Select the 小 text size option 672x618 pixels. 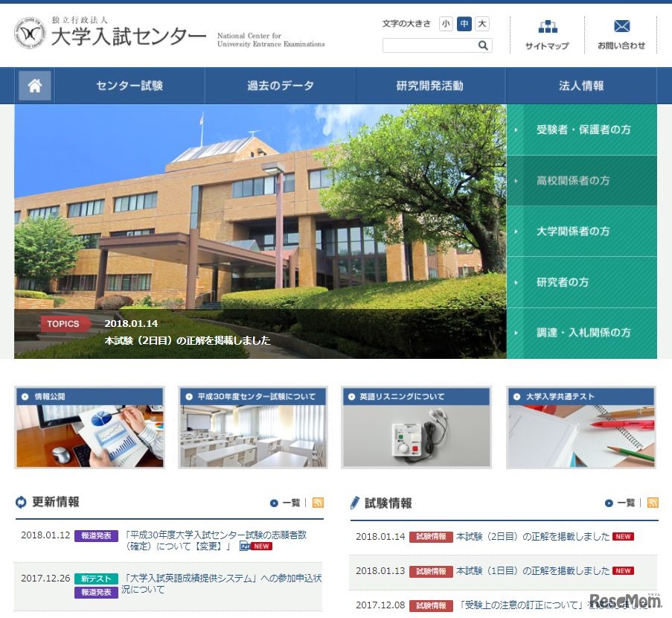tap(446, 23)
